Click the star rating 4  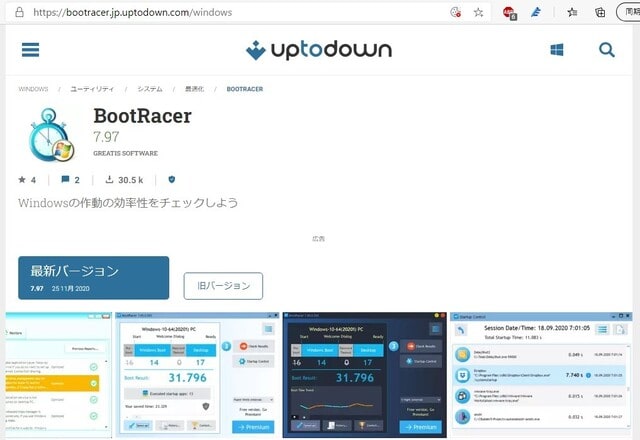pyautogui.click(x=27, y=180)
